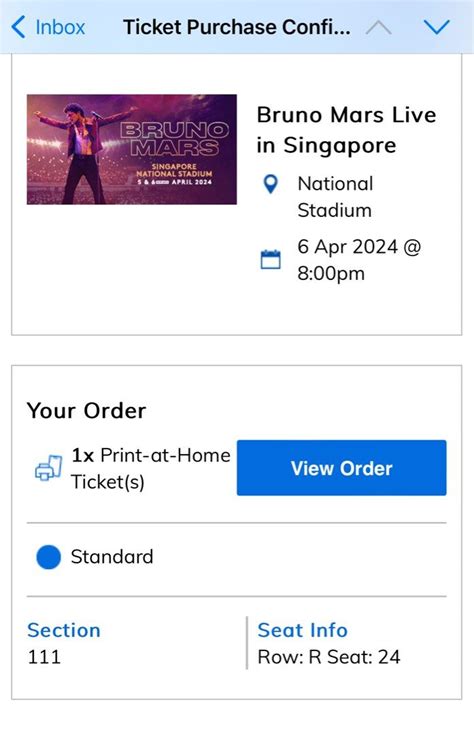Open the previous message with up arrow
This screenshot has width=474, height=734.
tap(379, 28)
